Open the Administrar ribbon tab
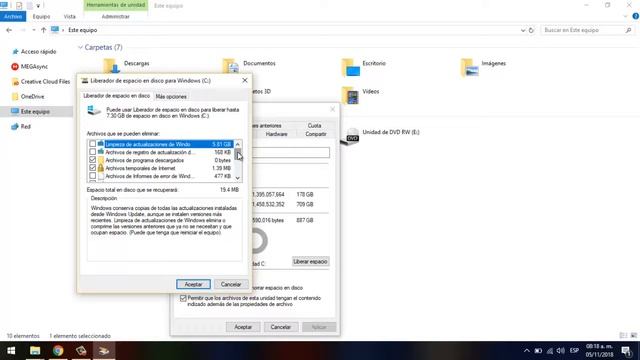The height and width of the screenshot is (360, 640). (116, 16)
